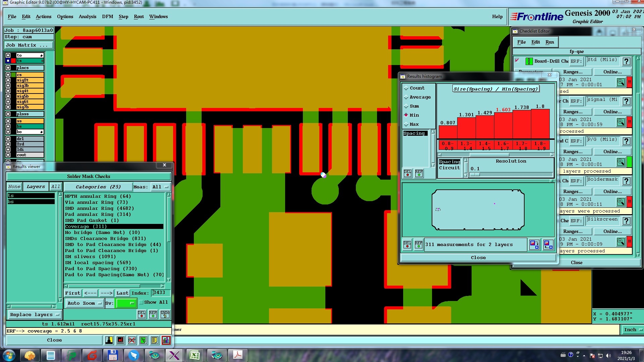This screenshot has height=362, width=644.
Task: Expand the Replace layers dropdown
Action: pos(35,315)
